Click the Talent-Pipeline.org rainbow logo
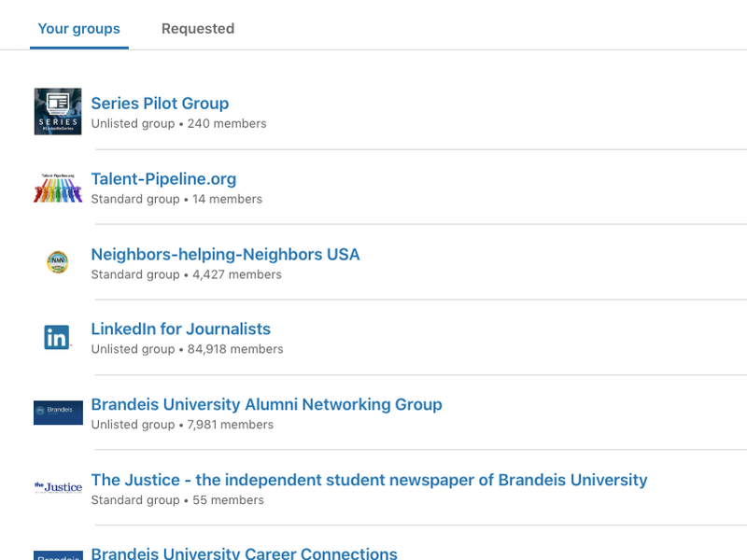This screenshot has height=560, width=747. tap(58, 188)
